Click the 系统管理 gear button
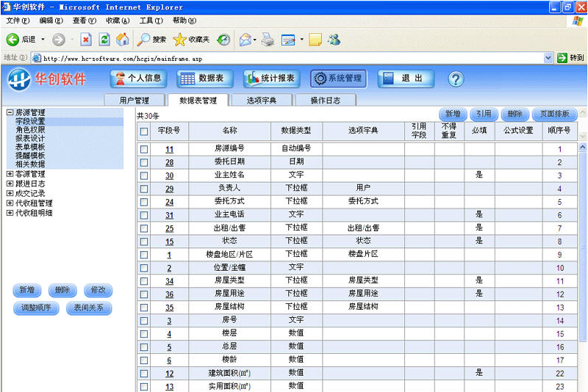Screen dimensions: 588x392 pos(337,79)
